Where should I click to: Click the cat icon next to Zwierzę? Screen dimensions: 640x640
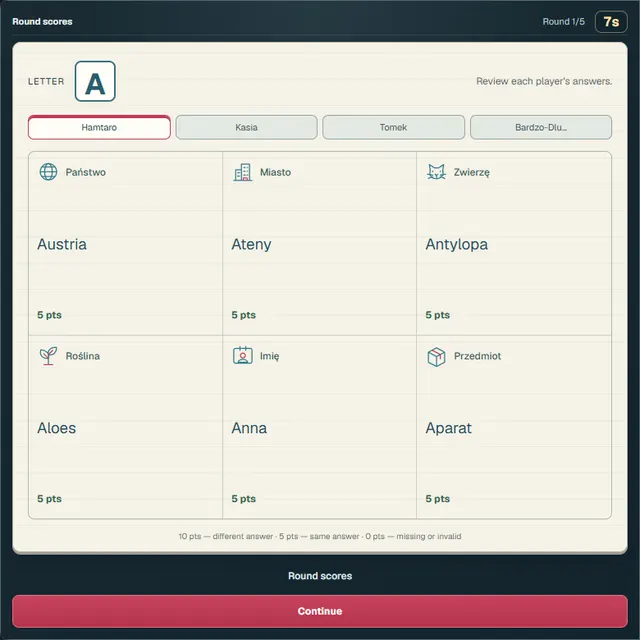[x=436, y=172]
